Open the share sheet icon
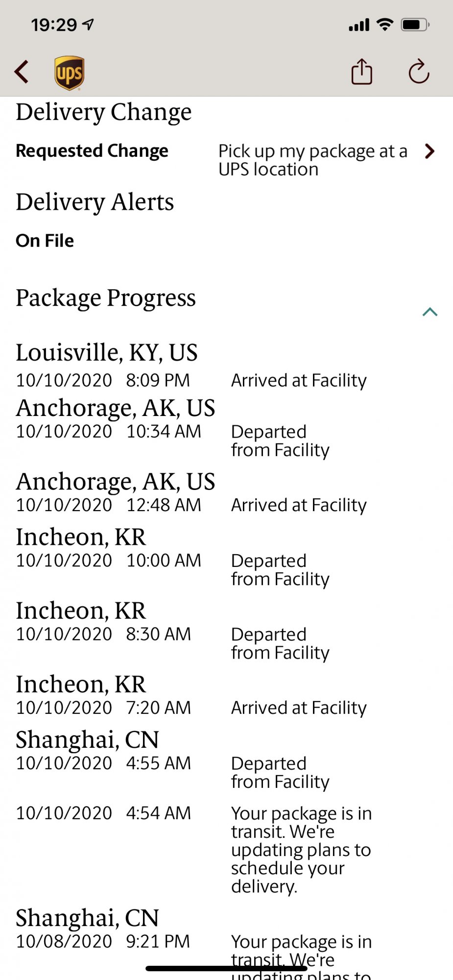This screenshot has width=453, height=980. (x=362, y=72)
